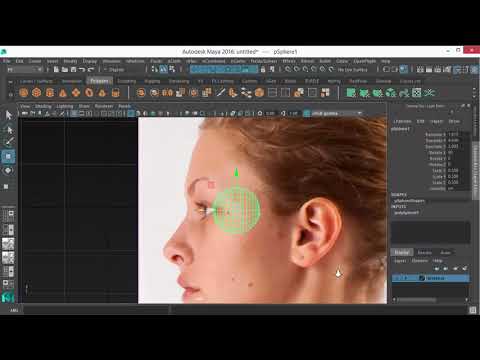Screen dimensions: 480x360
Task: Click the layer color swatch in layer row
Action: 422,278
